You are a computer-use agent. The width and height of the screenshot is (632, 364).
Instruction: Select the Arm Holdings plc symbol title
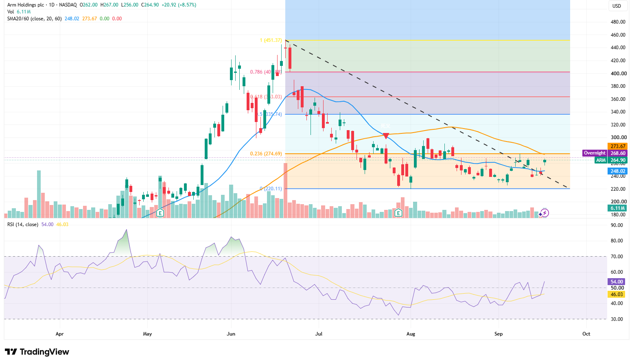point(26,5)
